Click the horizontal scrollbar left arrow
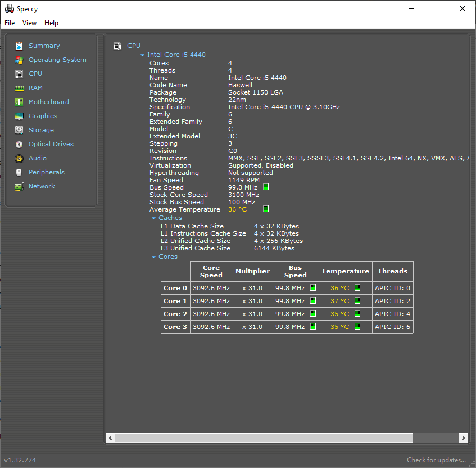Image resolution: width=476 pixels, height=468 pixels. [x=110, y=438]
